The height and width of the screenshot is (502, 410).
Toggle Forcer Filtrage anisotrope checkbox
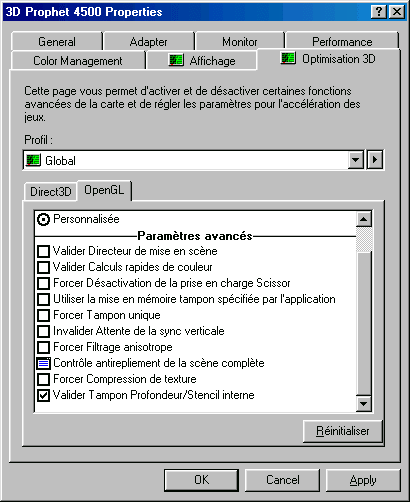point(43,347)
